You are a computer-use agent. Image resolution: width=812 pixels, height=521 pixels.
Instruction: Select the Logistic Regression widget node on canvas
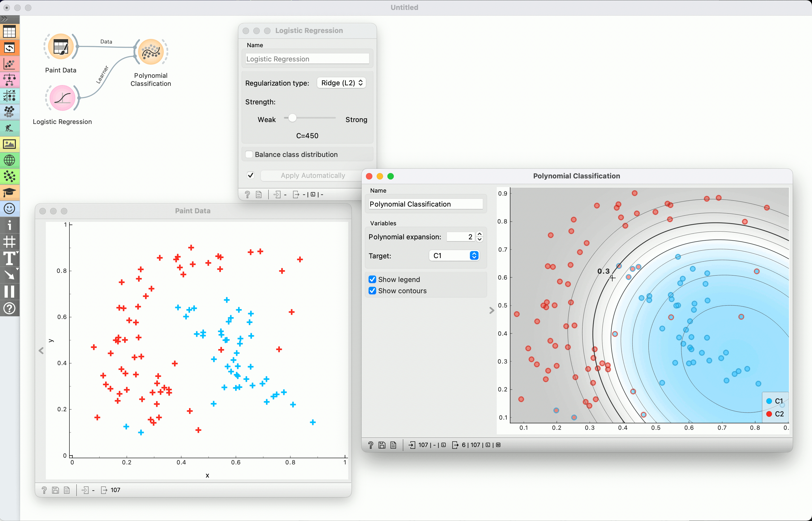62,98
